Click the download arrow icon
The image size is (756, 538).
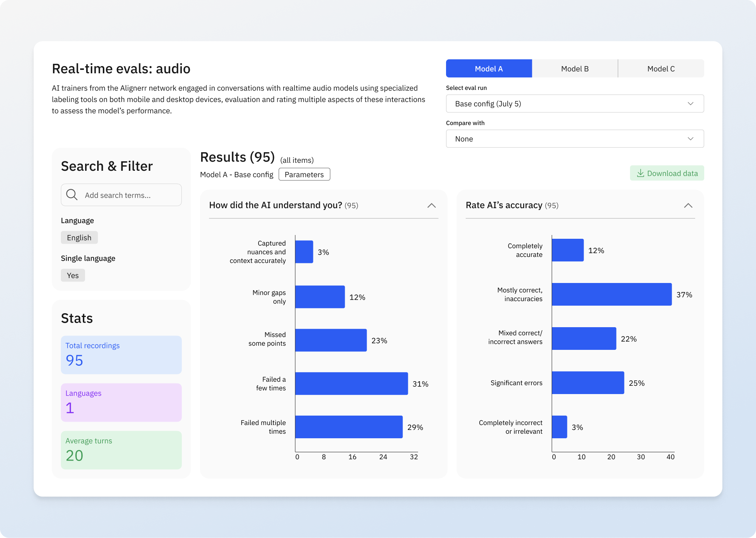coord(640,173)
